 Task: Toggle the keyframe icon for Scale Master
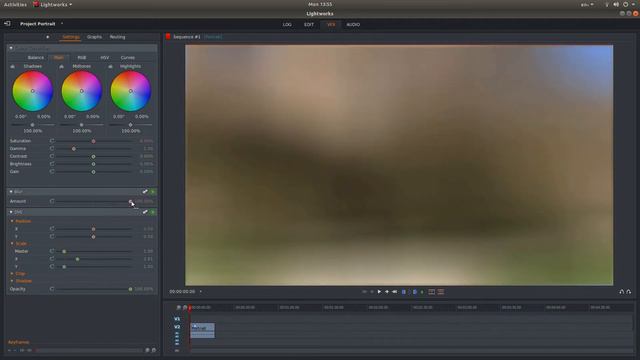pos(52,251)
